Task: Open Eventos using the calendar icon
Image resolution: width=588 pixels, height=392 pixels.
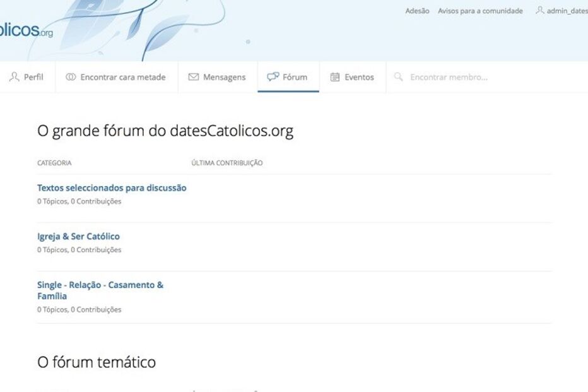Action: 335,76
